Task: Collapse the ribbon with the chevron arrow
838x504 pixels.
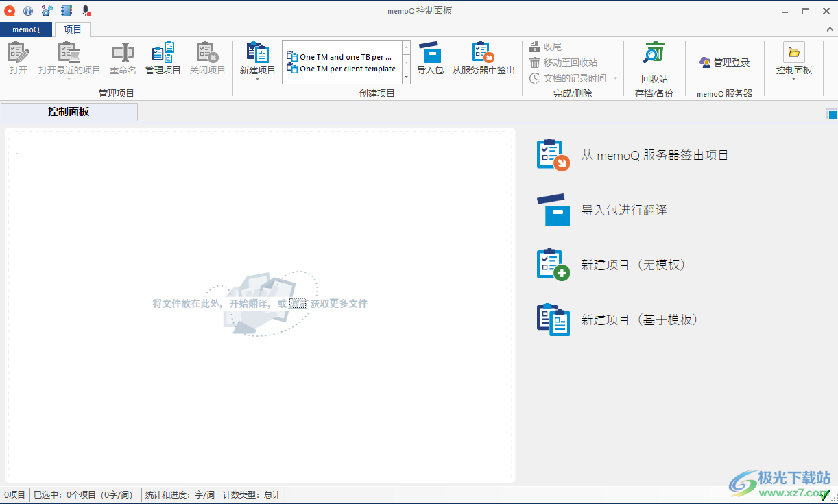Action: pos(829,29)
